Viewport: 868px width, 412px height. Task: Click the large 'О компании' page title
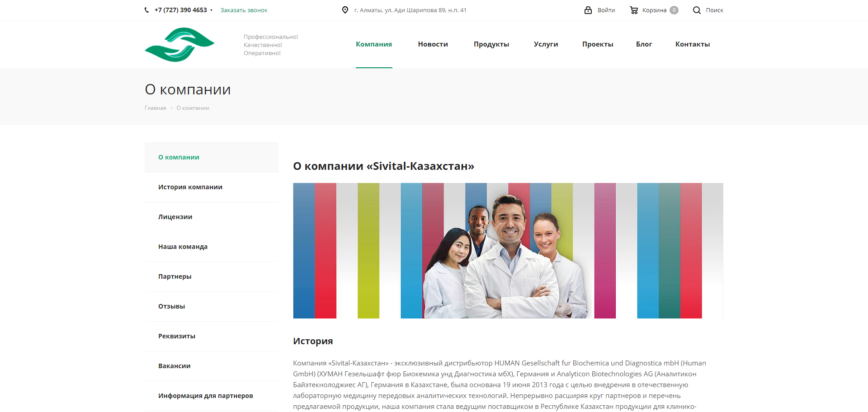(188, 89)
